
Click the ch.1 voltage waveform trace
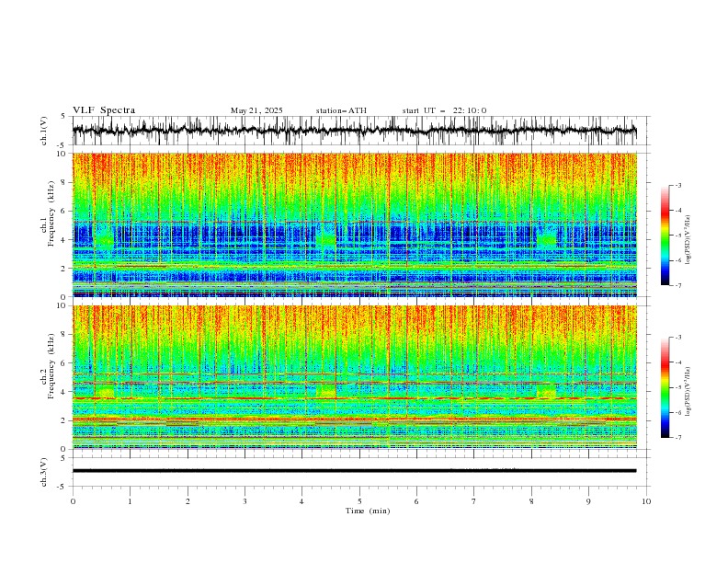(354, 131)
